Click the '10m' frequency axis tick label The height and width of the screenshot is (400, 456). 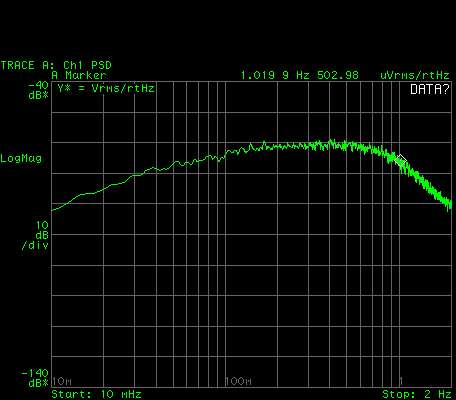point(62,381)
